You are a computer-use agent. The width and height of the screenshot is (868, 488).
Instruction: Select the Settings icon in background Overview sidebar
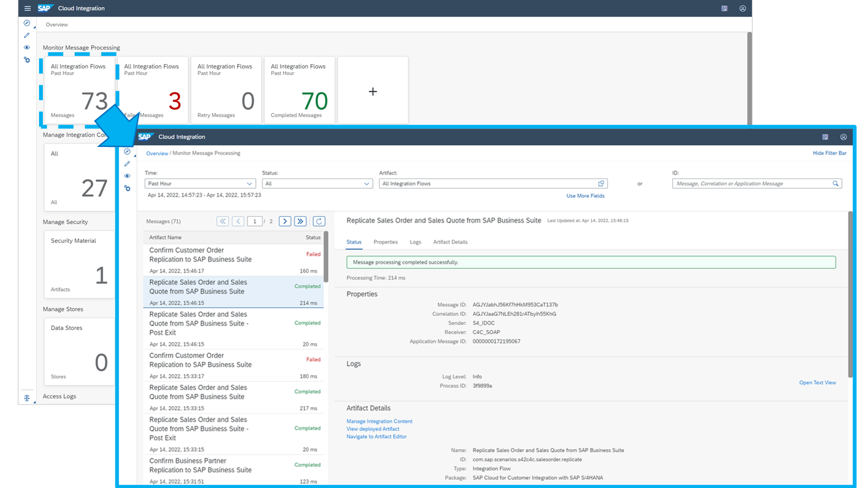[27, 60]
